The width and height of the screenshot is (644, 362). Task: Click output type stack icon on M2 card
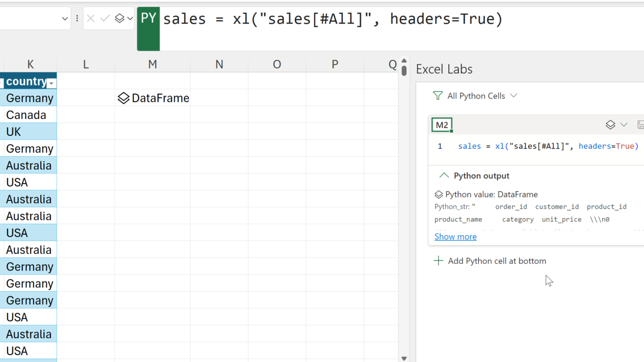coord(610,125)
